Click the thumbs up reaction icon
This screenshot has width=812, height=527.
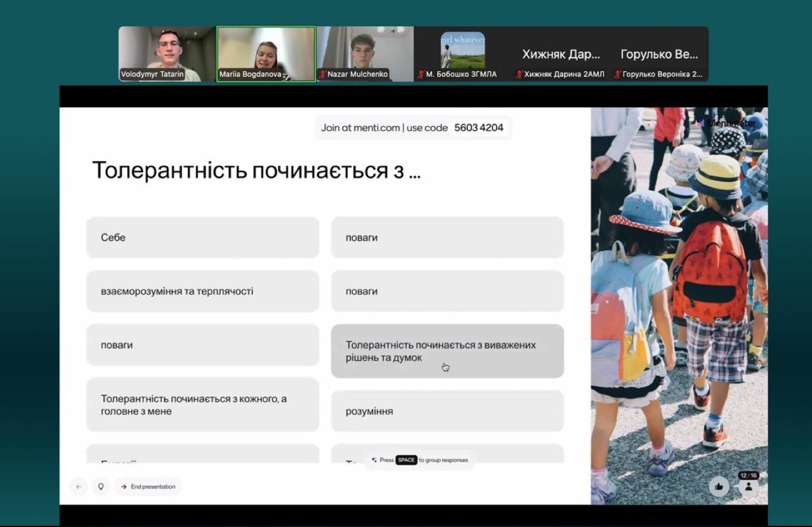719,486
